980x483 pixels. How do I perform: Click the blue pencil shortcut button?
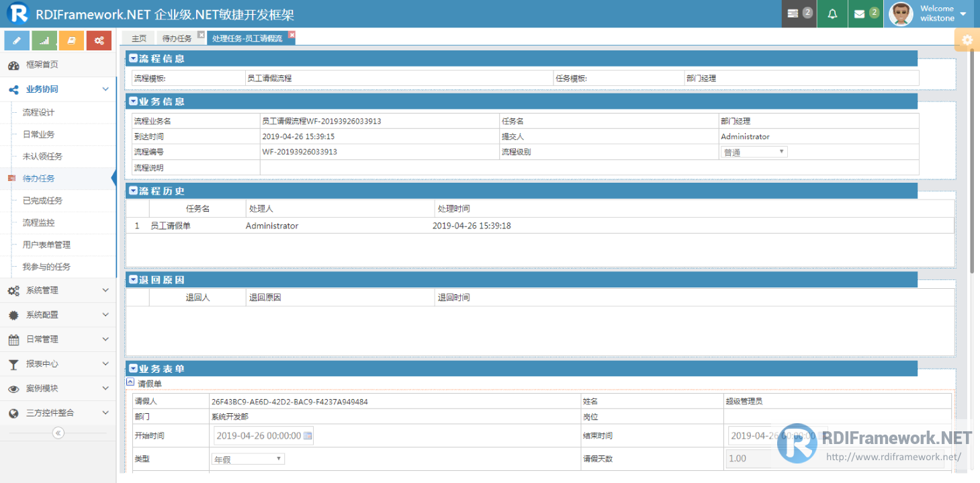(x=17, y=40)
